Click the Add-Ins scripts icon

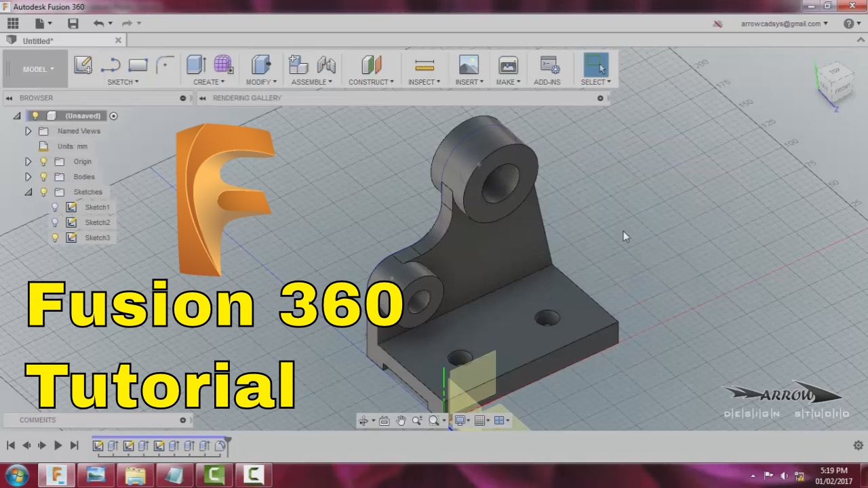click(x=549, y=65)
